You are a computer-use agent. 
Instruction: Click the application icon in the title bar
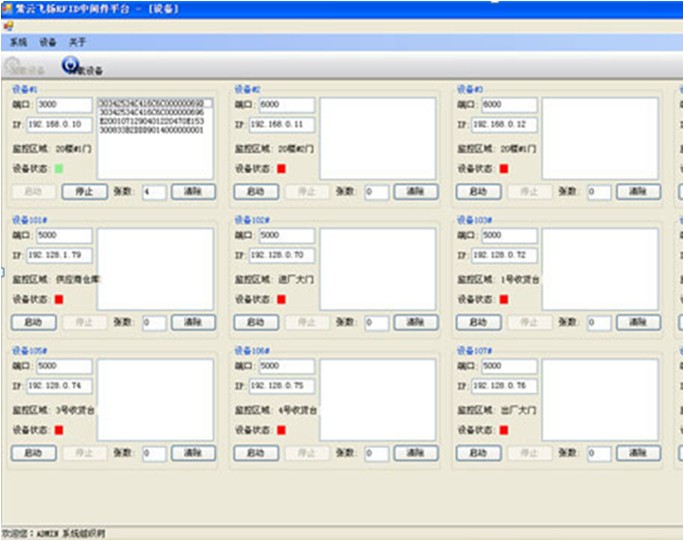pyautogui.click(x=8, y=8)
